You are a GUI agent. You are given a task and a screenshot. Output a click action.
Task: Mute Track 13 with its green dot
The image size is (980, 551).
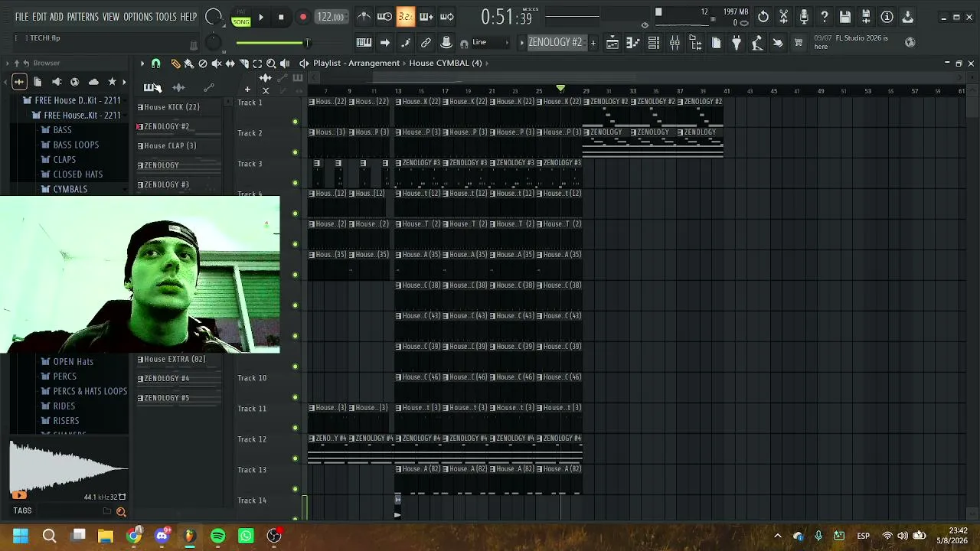295,489
